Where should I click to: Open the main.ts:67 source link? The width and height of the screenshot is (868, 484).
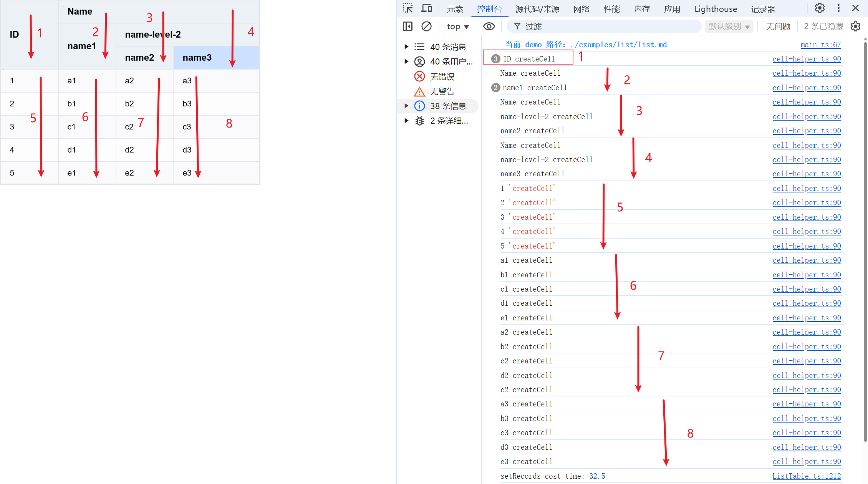coord(820,45)
